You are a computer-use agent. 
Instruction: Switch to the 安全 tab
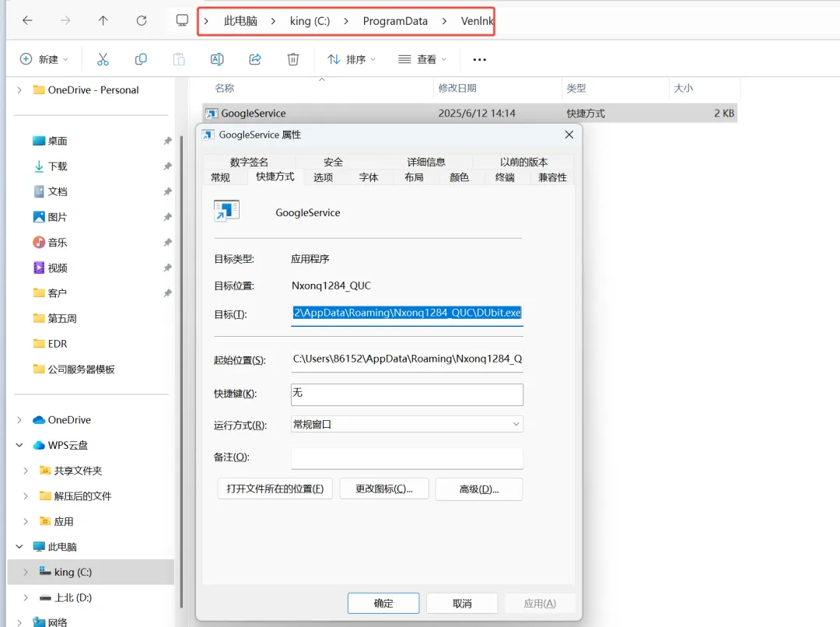point(333,162)
